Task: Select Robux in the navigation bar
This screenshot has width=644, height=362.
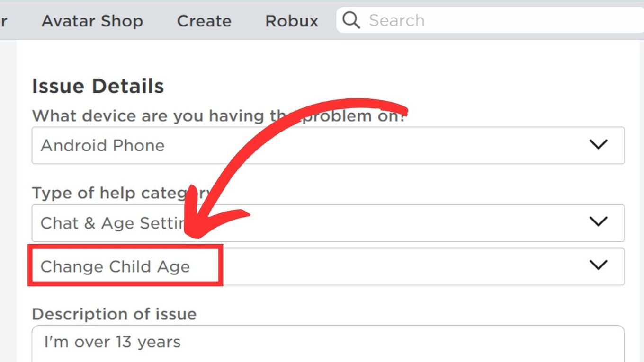Action: tap(292, 21)
